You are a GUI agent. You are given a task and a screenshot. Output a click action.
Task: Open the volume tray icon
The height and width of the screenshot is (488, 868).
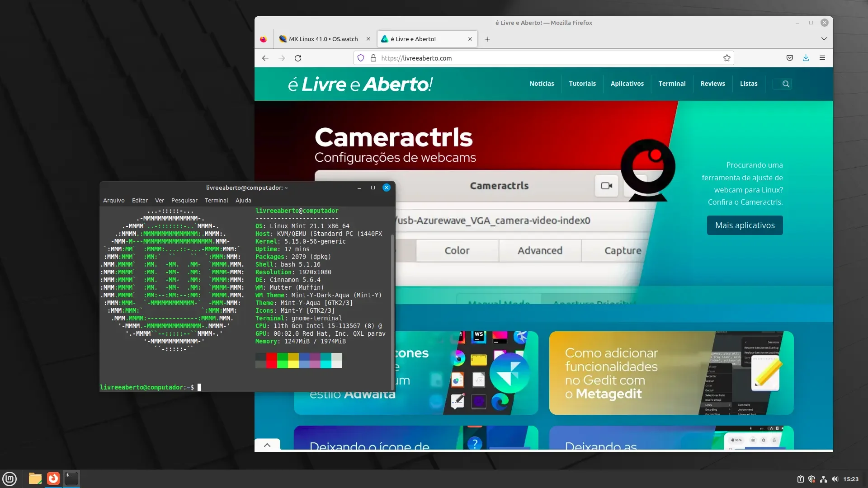pyautogui.click(x=835, y=479)
